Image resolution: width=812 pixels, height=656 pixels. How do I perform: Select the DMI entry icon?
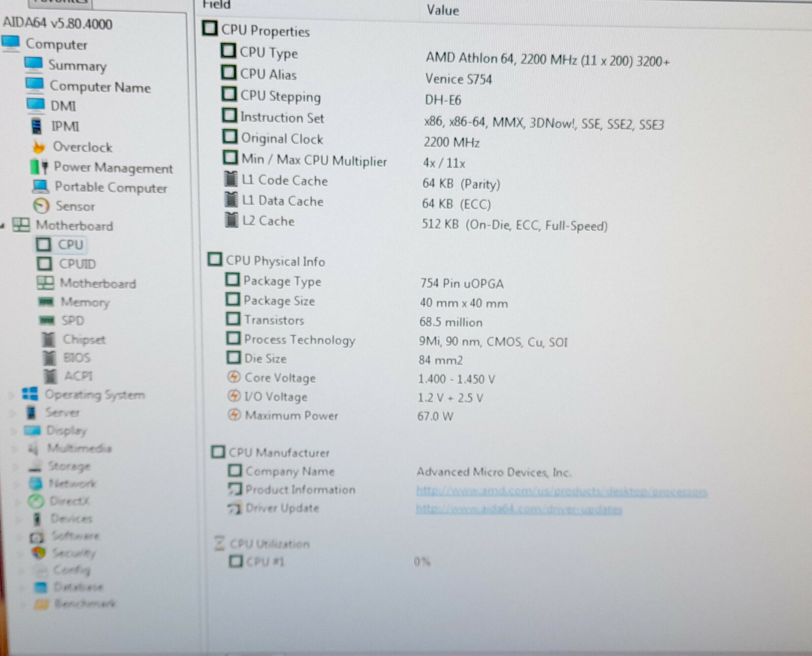pos(35,105)
